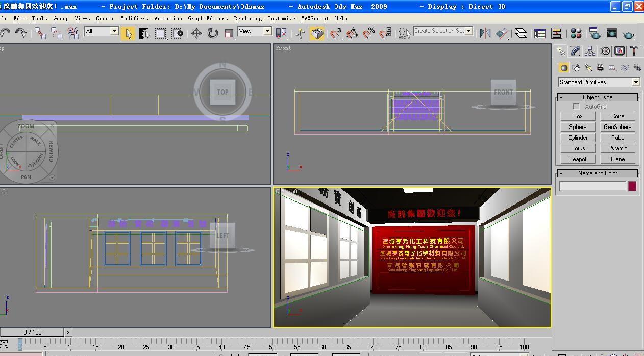644x356 pixels.
Task: Click the Use Pivot Point Center icon
Action: (281, 33)
